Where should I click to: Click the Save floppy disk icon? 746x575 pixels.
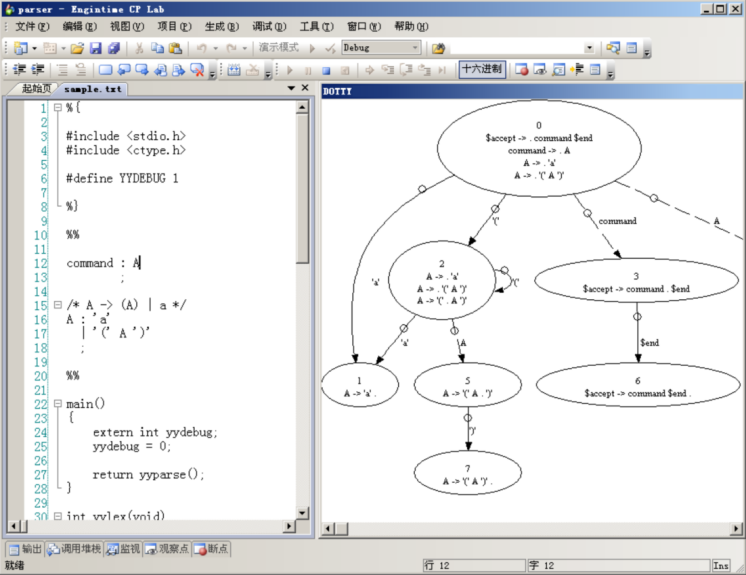click(96, 48)
